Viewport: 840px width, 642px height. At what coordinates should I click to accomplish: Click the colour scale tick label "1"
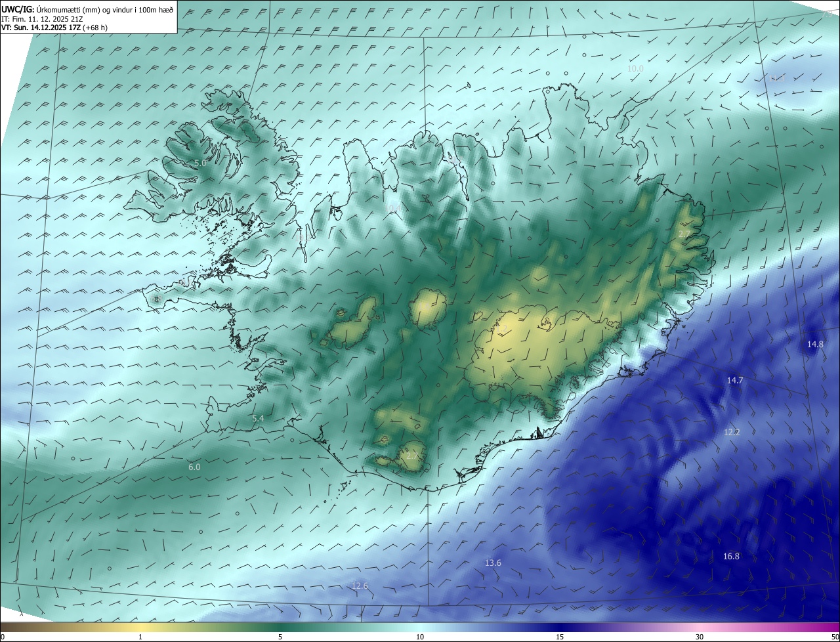click(x=140, y=637)
